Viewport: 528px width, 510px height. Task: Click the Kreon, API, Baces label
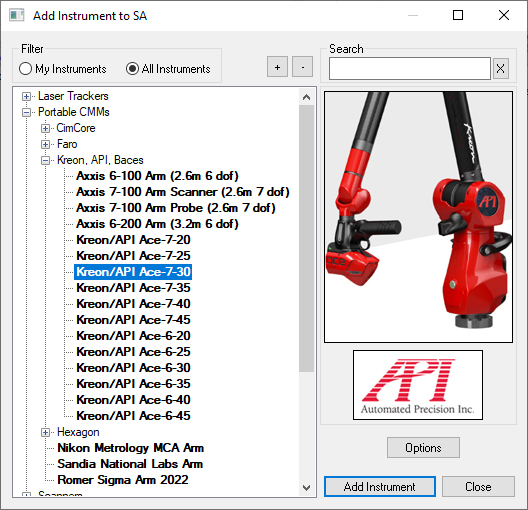100,160
